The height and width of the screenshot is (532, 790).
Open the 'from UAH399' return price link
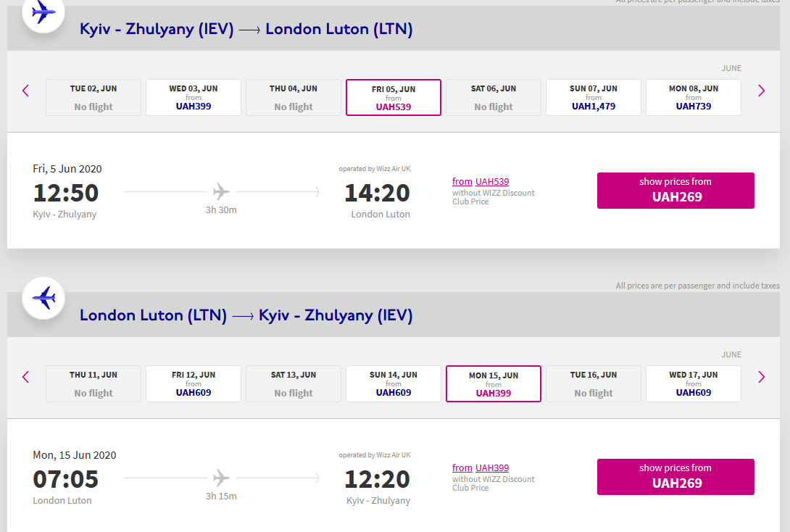[x=481, y=468]
